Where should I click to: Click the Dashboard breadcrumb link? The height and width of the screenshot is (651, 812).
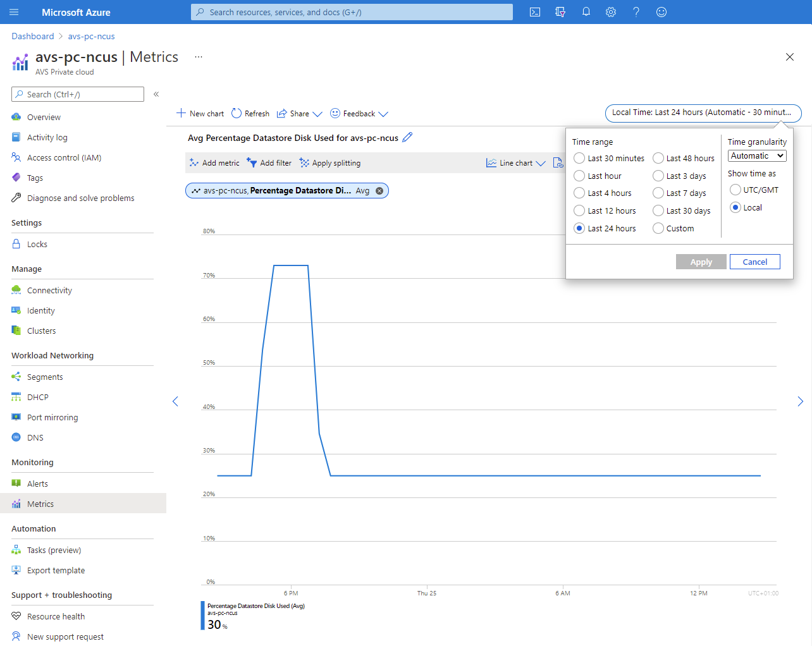click(x=33, y=36)
